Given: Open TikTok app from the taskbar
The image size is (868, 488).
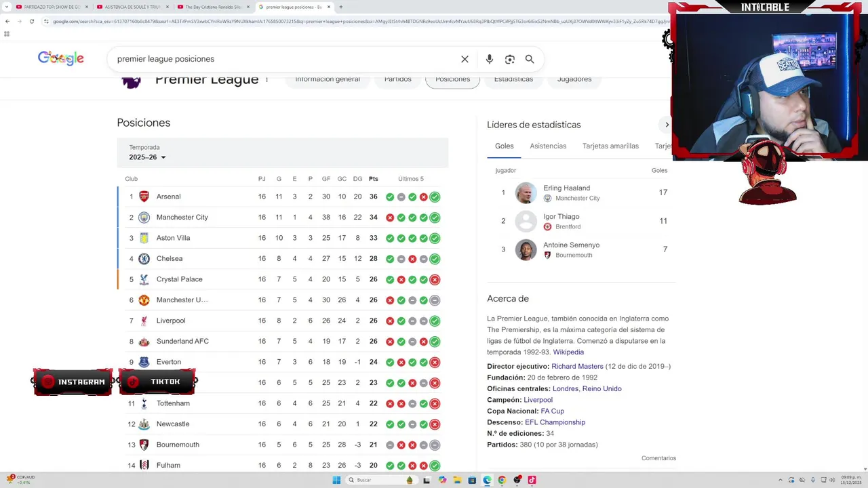Looking at the screenshot, I should coord(532,480).
